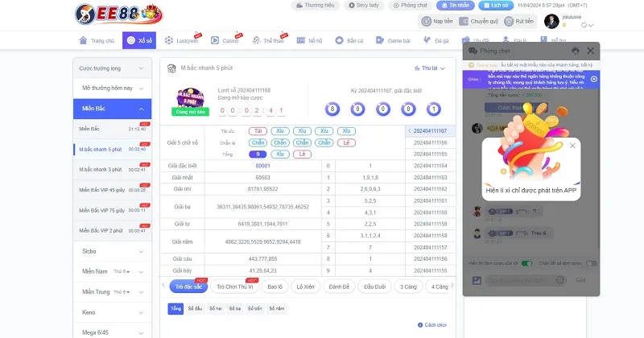644x338 pixels.
Task: Select the Xổ số navigation tab
Action: 139,40
